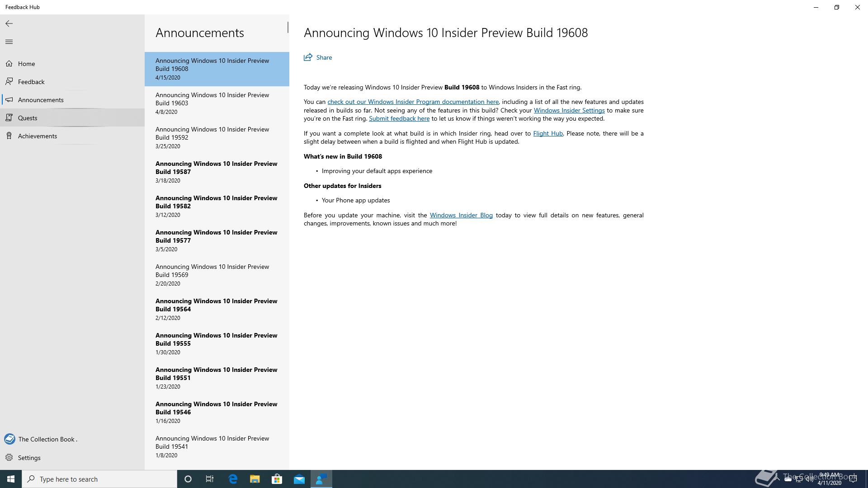
Task: Open Build 19592 announcement
Action: pyautogui.click(x=217, y=137)
